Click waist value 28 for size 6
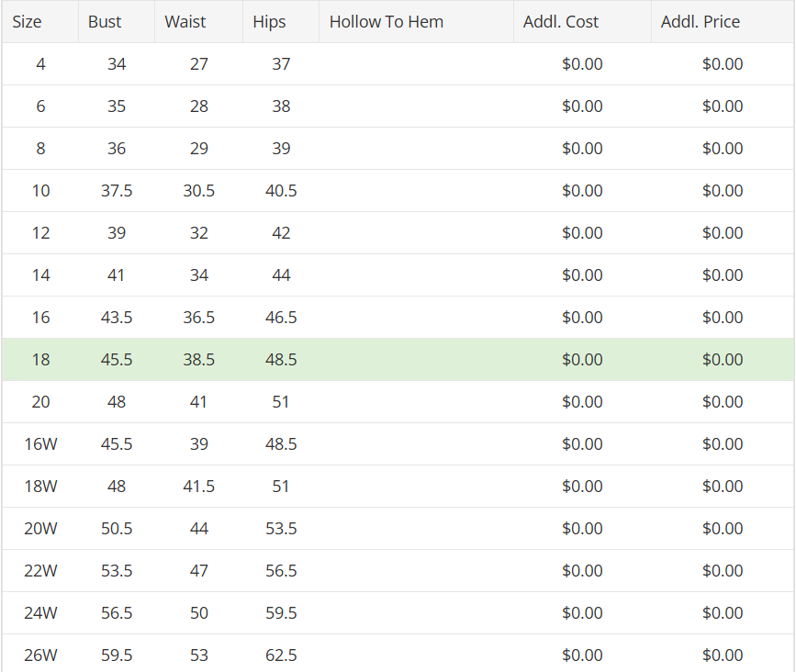Viewport: 796px width, 672px height. [x=199, y=106]
